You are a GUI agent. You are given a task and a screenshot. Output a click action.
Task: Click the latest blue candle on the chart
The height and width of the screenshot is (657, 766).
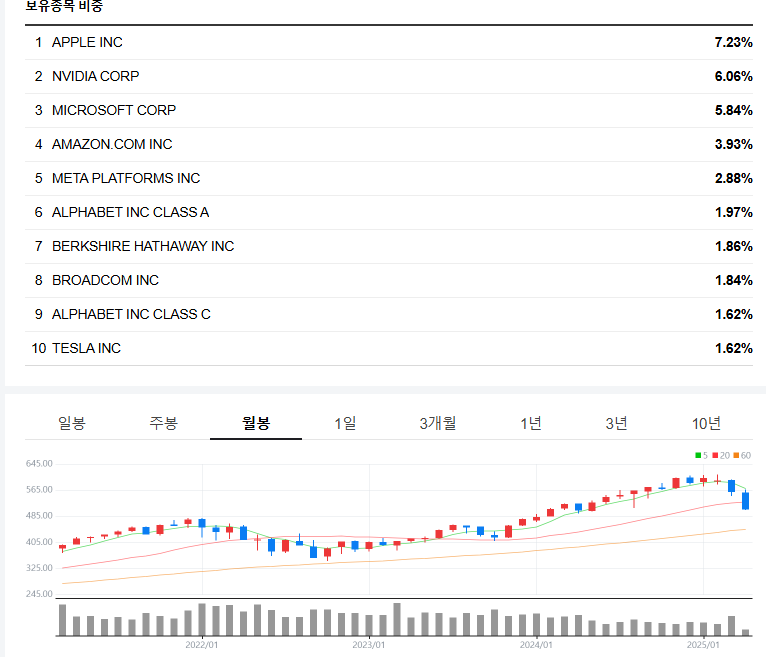click(x=745, y=501)
